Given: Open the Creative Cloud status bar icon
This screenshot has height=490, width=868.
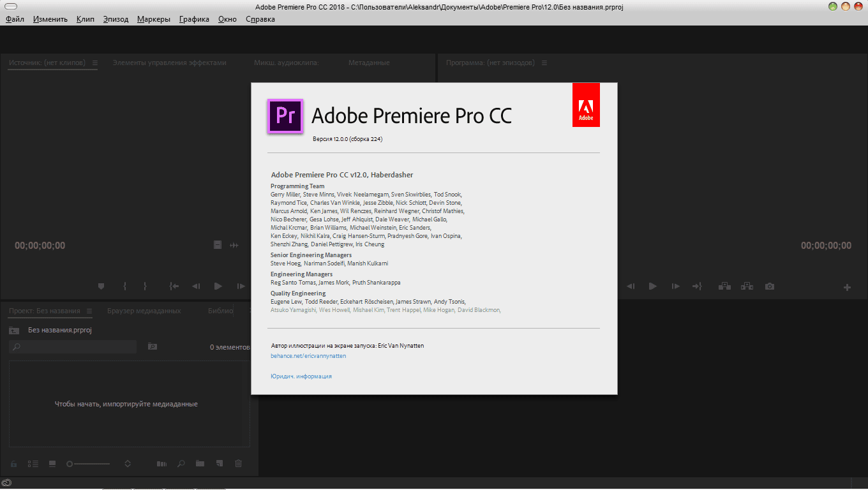Looking at the screenshot, I should [x=6, y=482].
